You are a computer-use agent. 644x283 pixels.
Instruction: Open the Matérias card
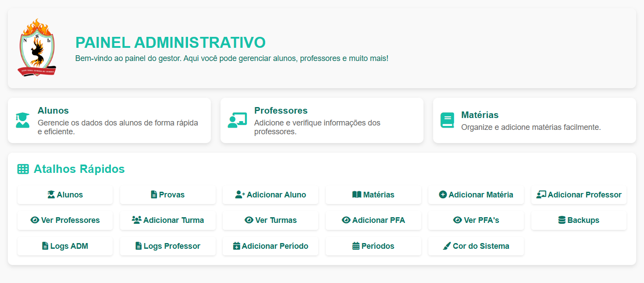[x=534, y=120]
